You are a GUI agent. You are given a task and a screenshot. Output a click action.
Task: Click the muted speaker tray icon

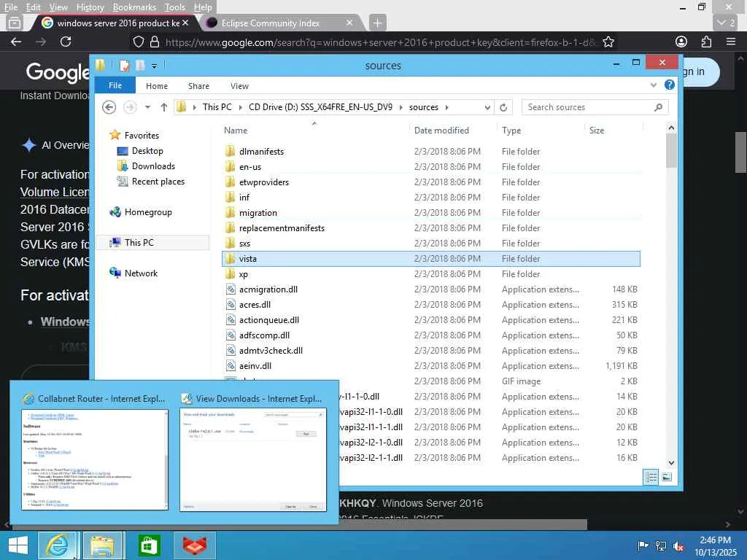678,545
